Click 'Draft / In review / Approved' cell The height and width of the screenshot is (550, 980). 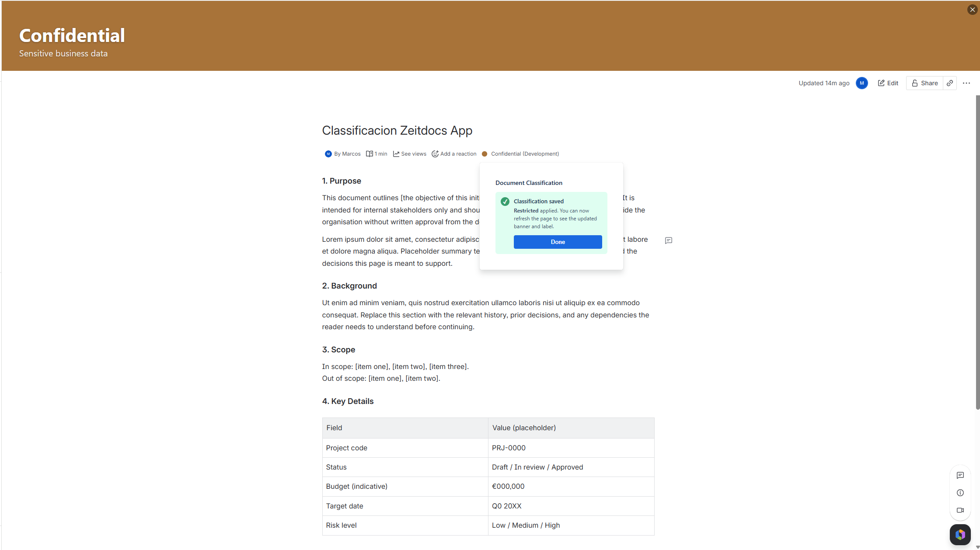tap(571, 467)
